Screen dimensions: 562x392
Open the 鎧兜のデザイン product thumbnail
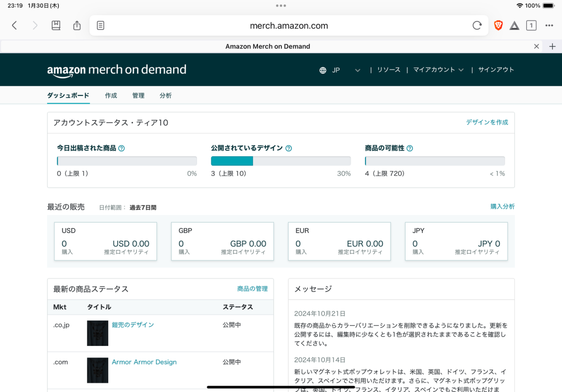tap(98, 333)
